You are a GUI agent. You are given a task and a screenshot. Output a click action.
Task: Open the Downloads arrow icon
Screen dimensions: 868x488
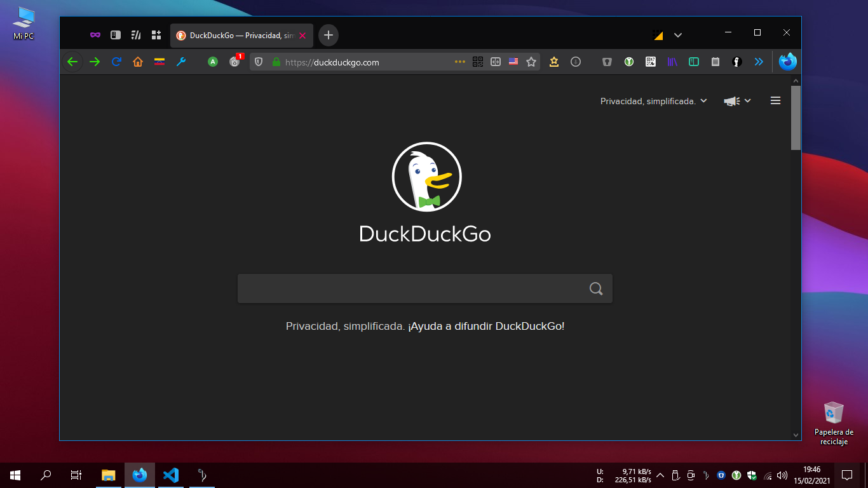(576, 62)
